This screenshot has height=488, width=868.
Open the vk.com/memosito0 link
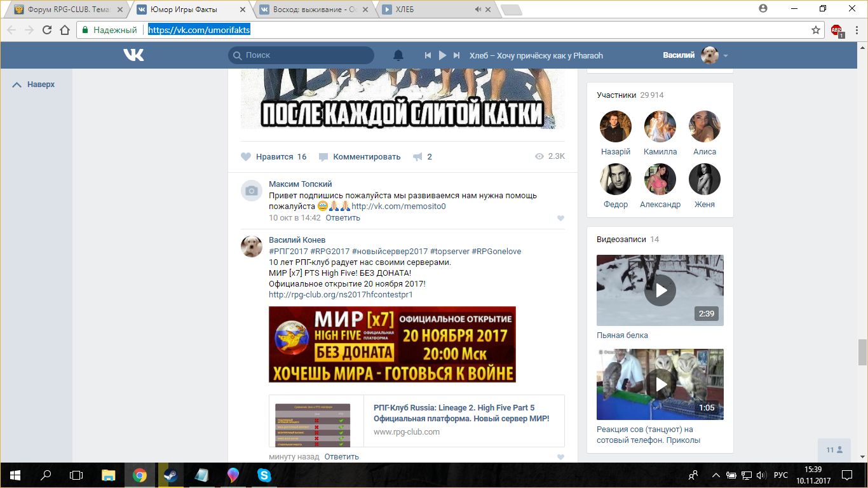click(398, 206)
